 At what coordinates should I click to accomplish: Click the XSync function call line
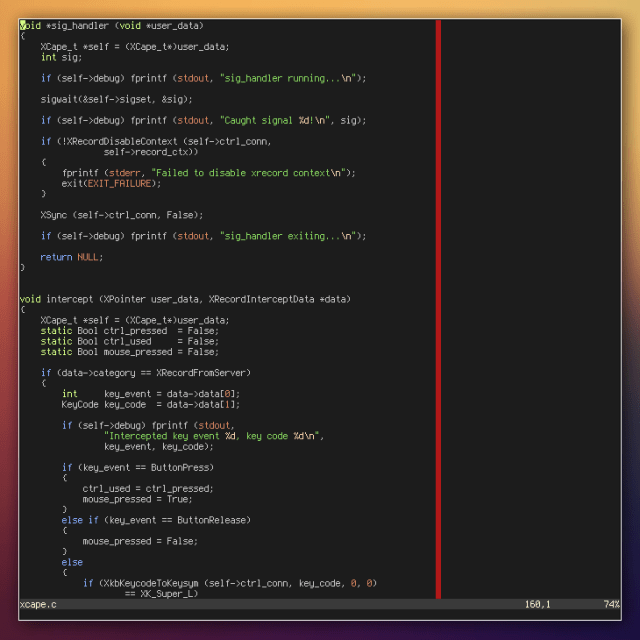coord(121,215)
